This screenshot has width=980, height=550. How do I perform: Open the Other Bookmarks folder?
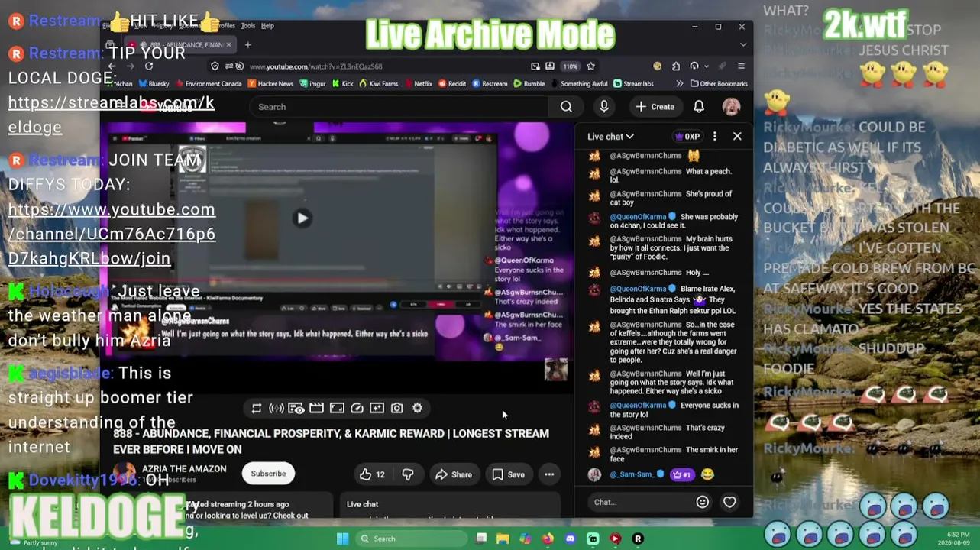tap(719, 84)
